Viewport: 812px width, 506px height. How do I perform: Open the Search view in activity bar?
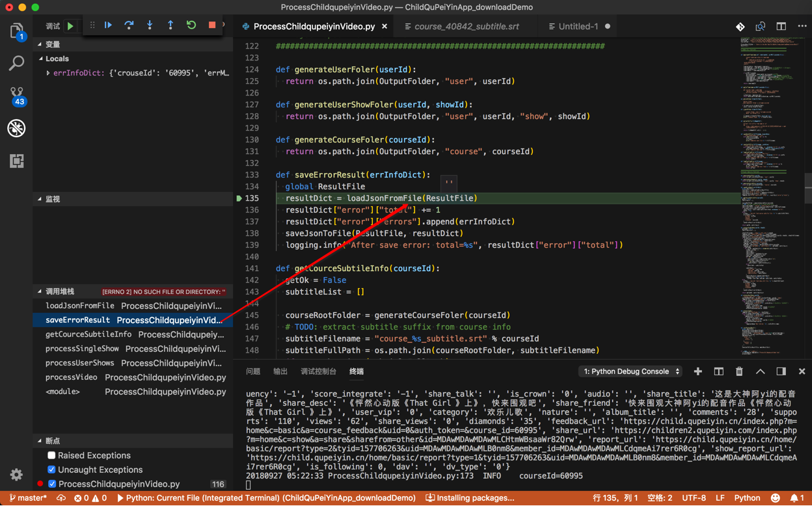click(16, 63)
